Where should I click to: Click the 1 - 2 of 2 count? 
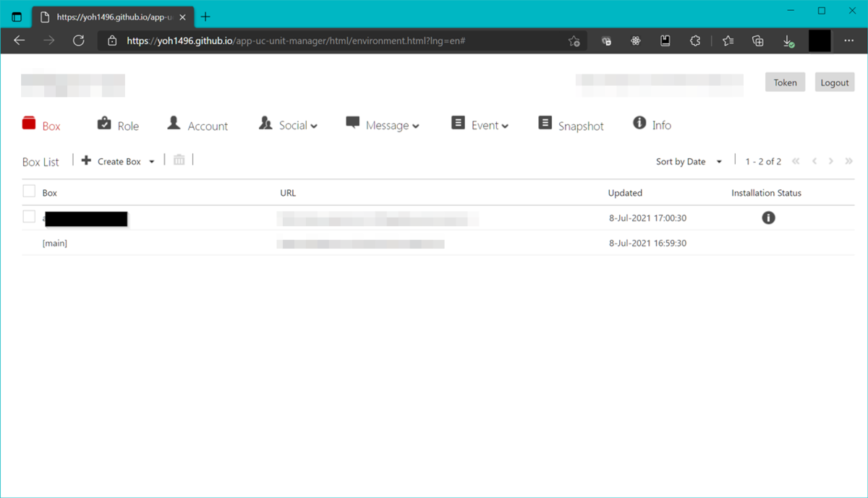pyautogui.click(x=763, y=162)
